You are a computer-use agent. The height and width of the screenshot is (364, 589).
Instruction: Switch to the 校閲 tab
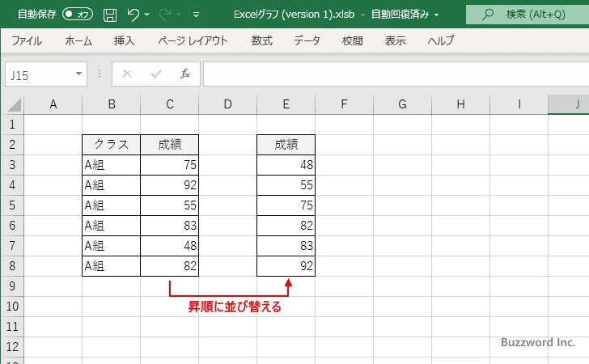point(353,40)
